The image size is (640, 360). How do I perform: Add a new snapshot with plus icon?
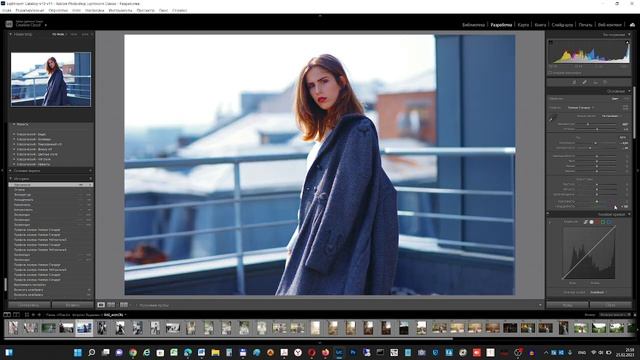tap(91, 171)
